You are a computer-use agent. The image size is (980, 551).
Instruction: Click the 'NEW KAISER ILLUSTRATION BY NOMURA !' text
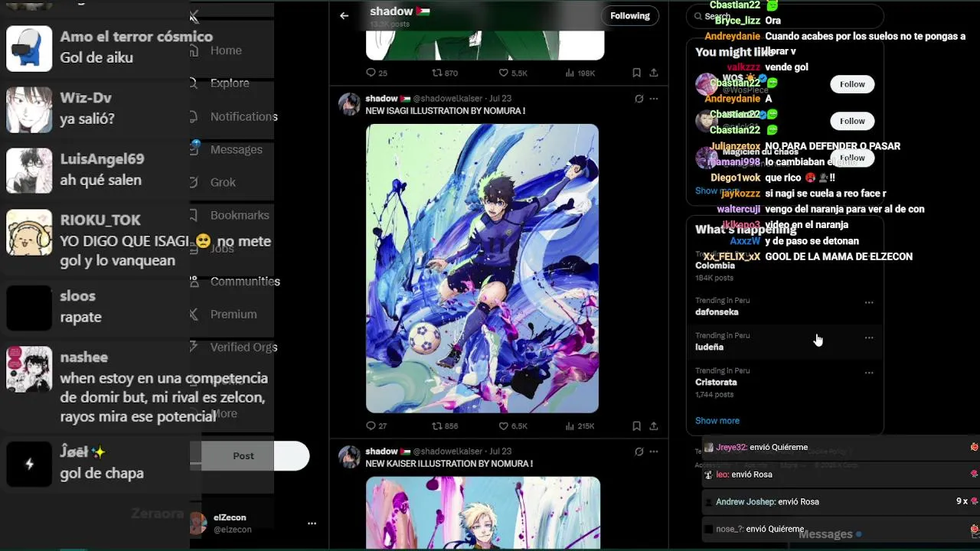click(449, 464)
